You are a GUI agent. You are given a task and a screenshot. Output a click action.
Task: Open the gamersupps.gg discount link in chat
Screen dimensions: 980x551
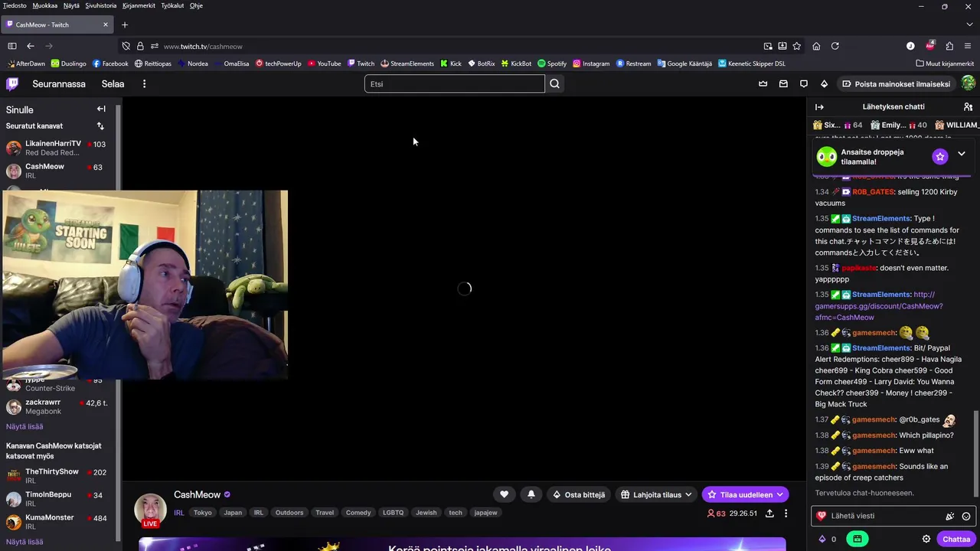click(x=879, y=306)
